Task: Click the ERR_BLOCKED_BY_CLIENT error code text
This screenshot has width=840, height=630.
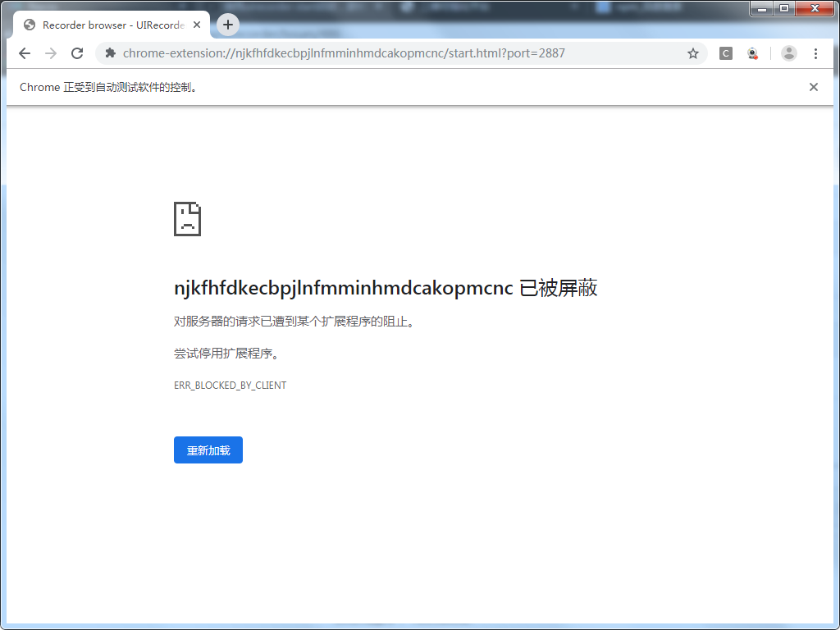Action: [231, 385]
